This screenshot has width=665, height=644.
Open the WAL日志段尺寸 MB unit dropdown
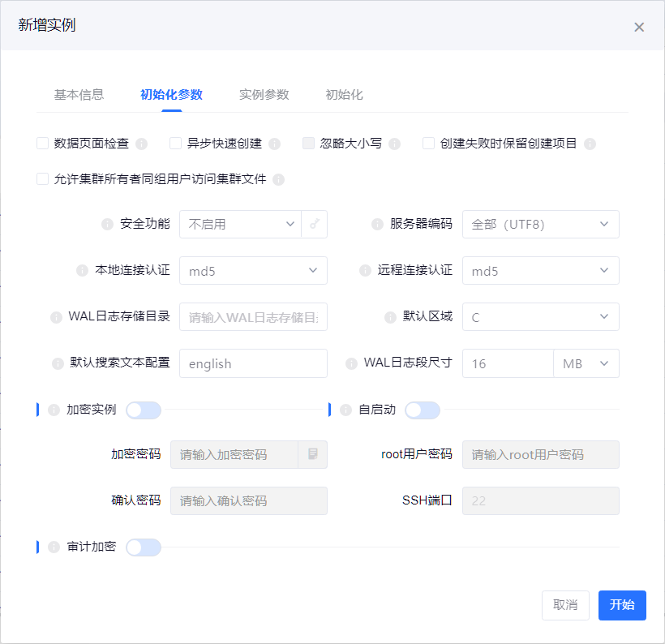point(586,364)
